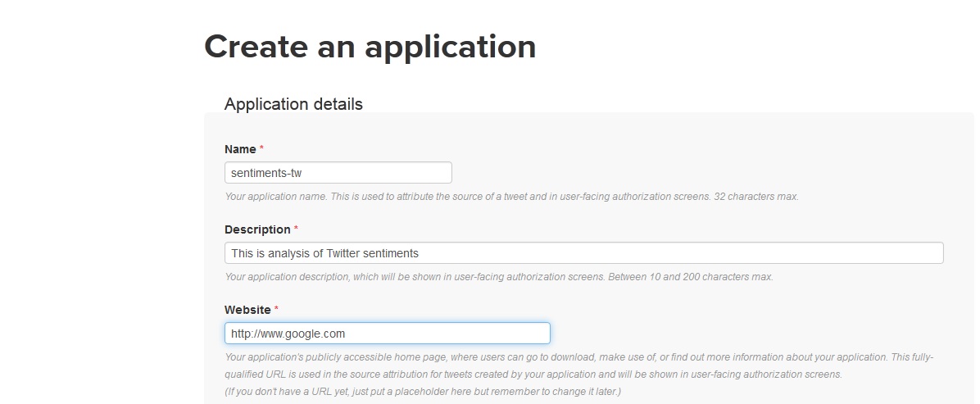Click the "Application details" section heading
The image size is (980, 404).
point(293,104)
